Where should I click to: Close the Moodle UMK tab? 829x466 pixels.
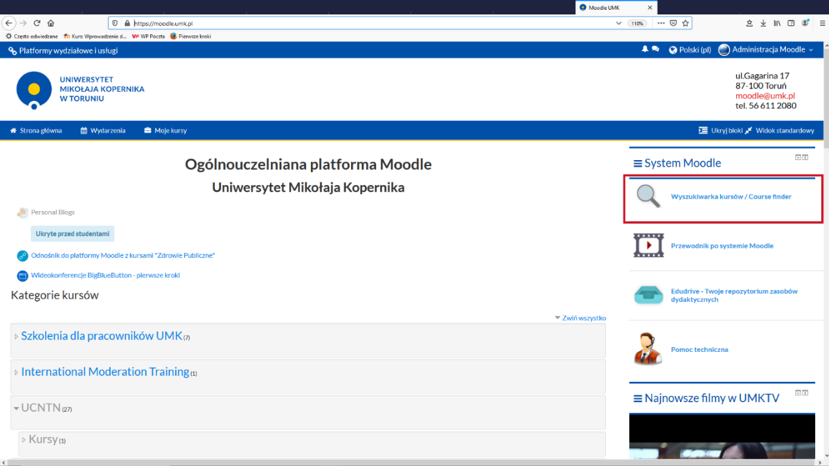[x=650, y=7]
